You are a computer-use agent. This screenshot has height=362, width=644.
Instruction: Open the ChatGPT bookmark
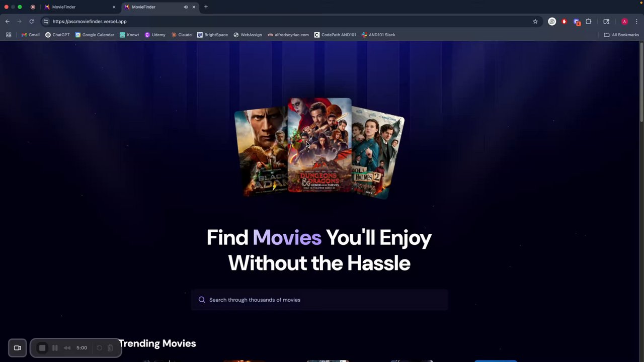tap(57, 35)
